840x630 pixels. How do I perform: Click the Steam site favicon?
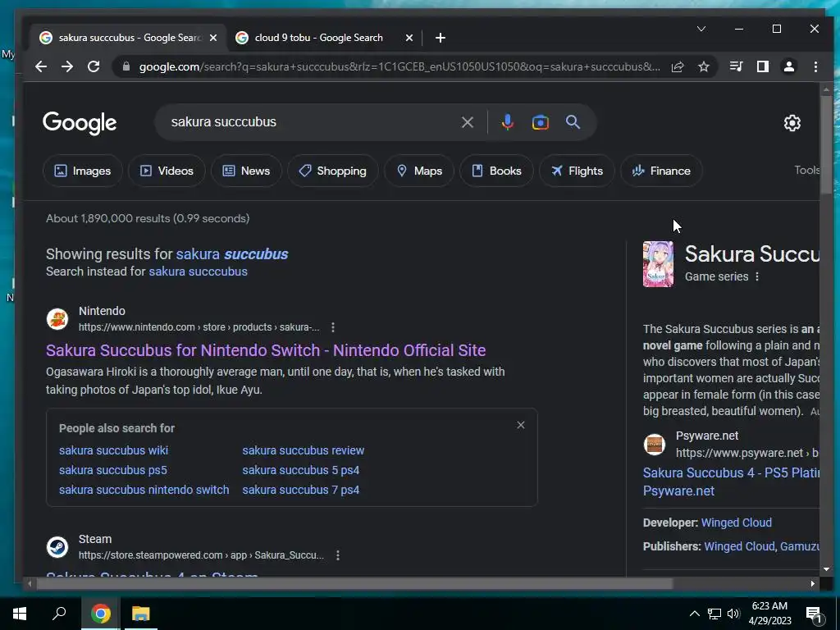[x=57, y=547]
